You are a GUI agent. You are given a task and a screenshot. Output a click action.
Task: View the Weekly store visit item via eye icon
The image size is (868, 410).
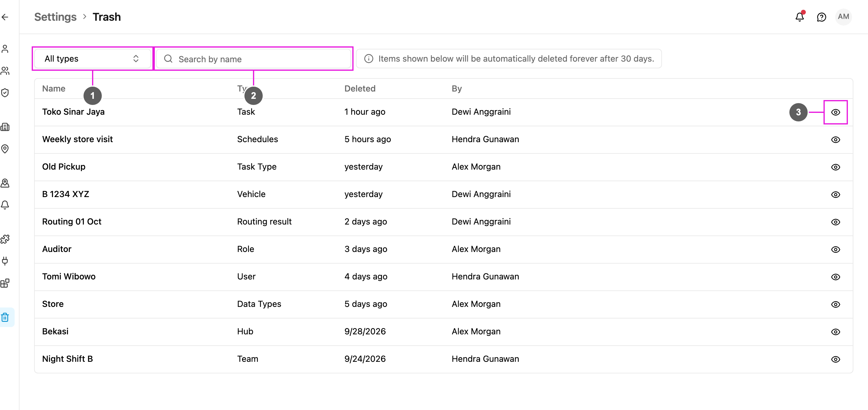coord(835,140)
